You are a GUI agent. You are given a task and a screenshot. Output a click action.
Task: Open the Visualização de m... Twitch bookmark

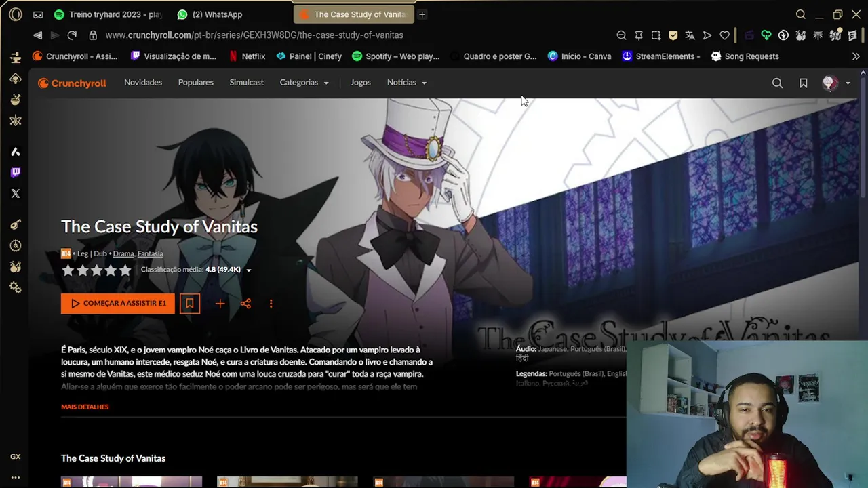[x=174, y=56]
